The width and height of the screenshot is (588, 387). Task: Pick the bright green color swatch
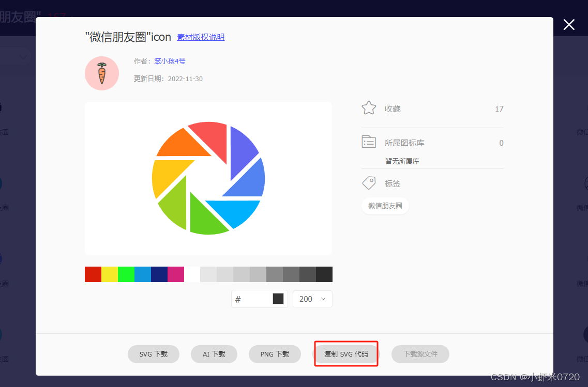[126, 274]
